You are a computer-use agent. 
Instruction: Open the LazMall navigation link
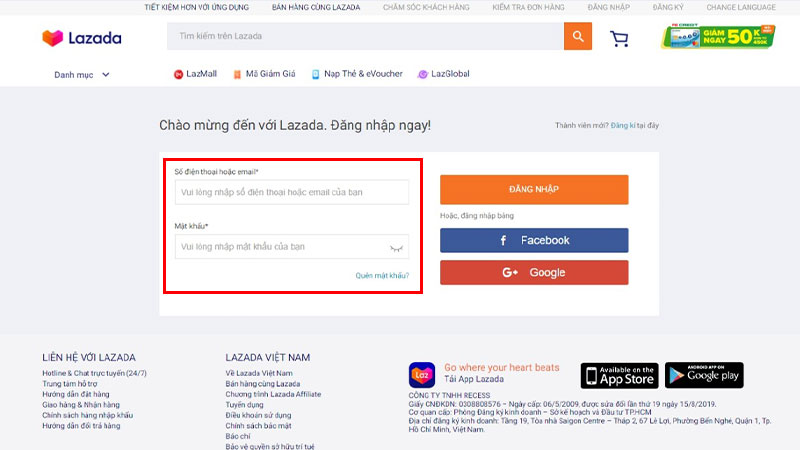pyautogui.click(x=201, y=74)
